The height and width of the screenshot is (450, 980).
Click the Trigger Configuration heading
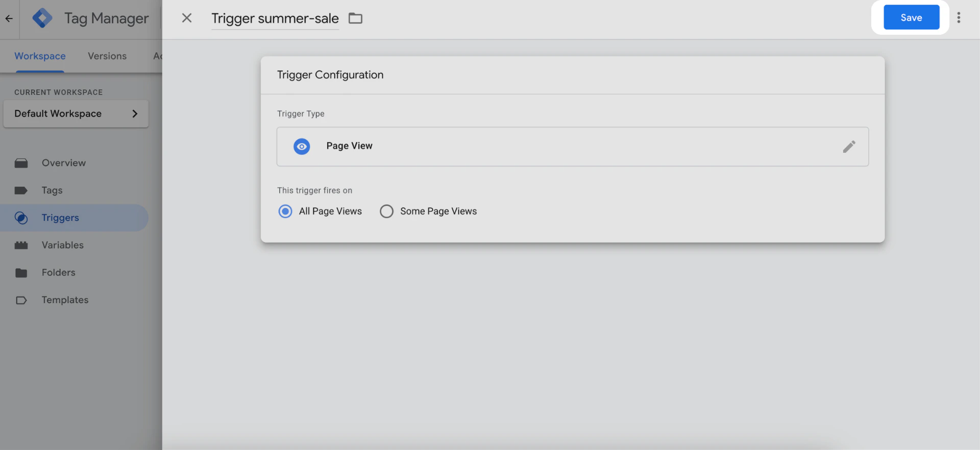330,75
